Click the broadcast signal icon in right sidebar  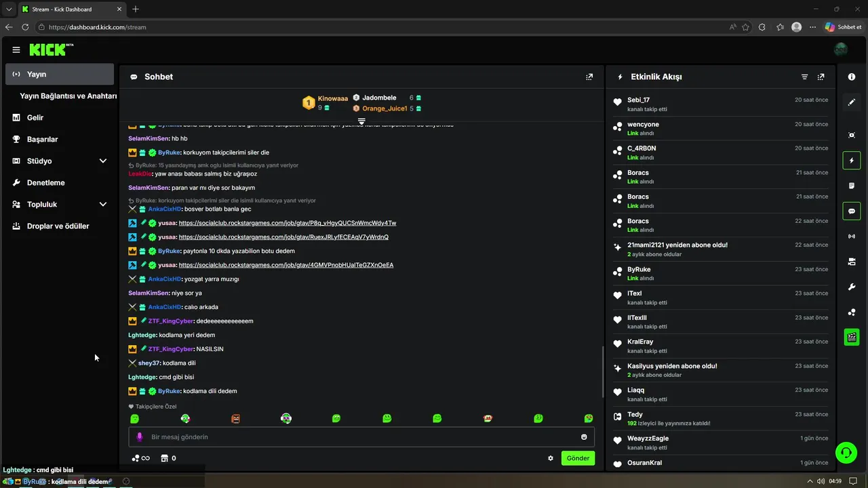852,237
